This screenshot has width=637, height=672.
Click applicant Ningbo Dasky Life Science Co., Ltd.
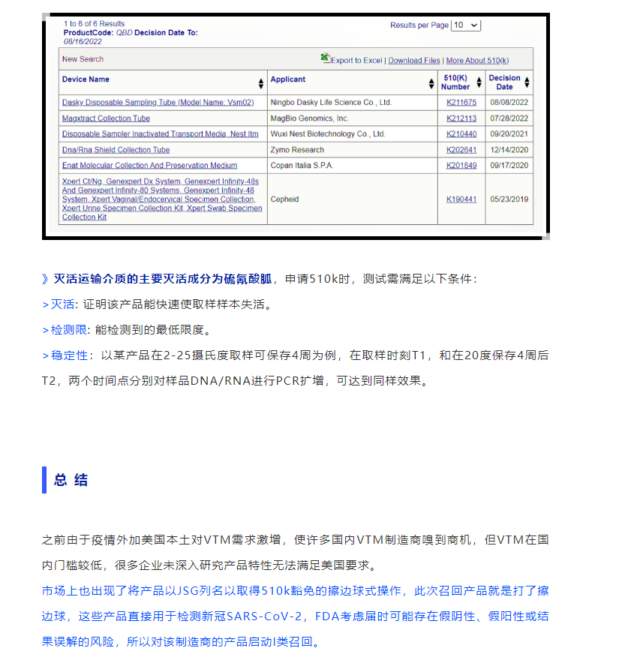click(331, 103)
